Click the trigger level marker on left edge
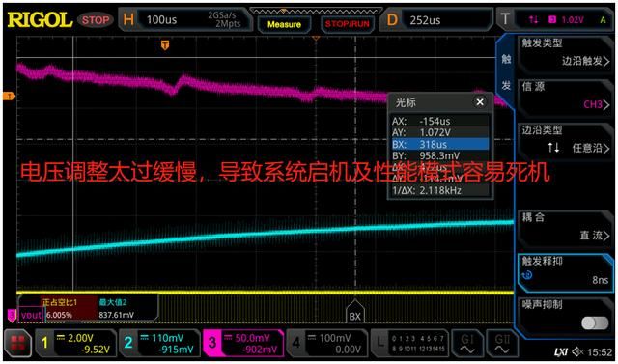The image size is (618, 364). click(9, 96)
